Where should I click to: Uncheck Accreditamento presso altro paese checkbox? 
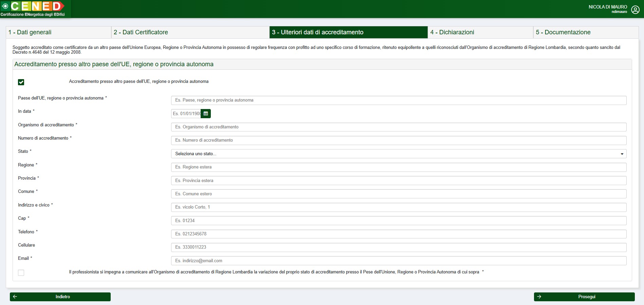[x=21, y=82]
